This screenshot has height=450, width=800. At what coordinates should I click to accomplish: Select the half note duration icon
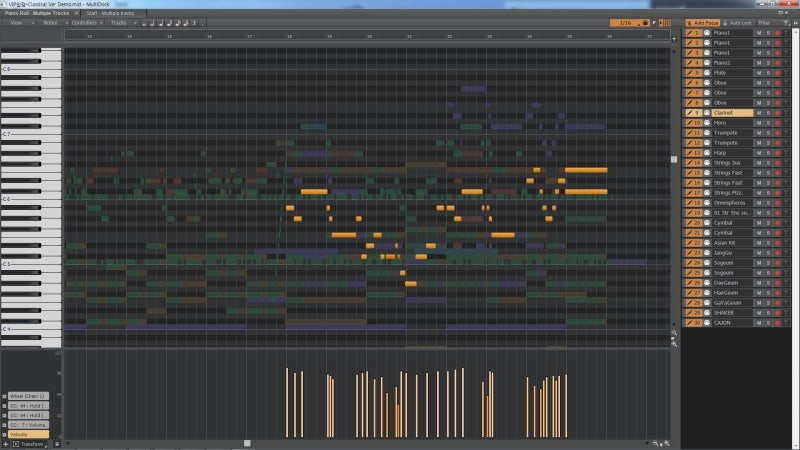point(152,23)
